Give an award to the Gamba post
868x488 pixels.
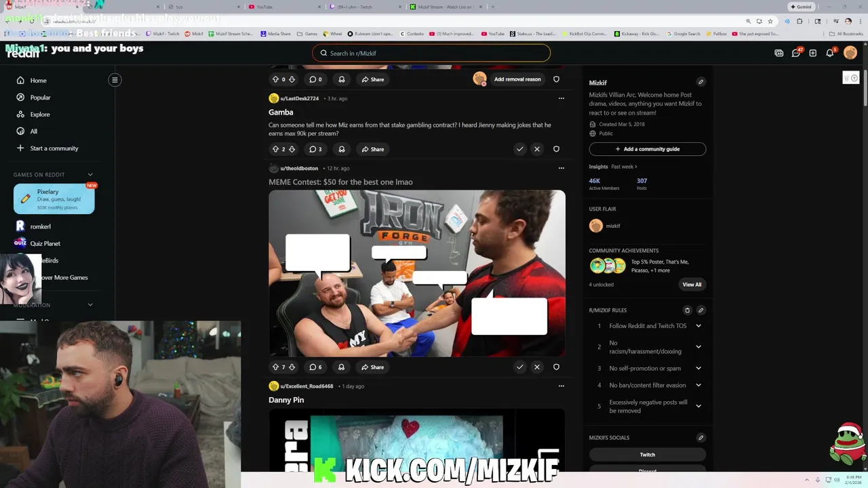tap(341, 149)
